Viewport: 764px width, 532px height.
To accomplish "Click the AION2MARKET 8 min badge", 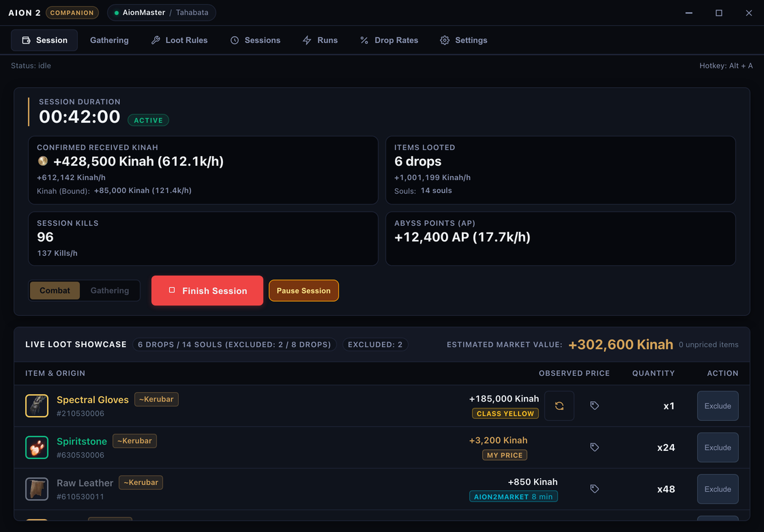I will (514, 497).
